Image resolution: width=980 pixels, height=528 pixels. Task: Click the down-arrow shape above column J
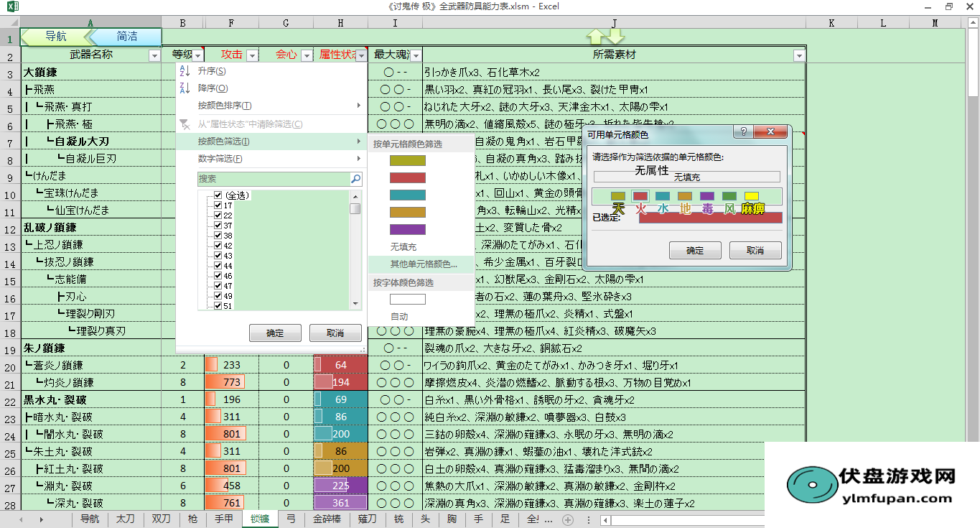[x=615, y=36]
